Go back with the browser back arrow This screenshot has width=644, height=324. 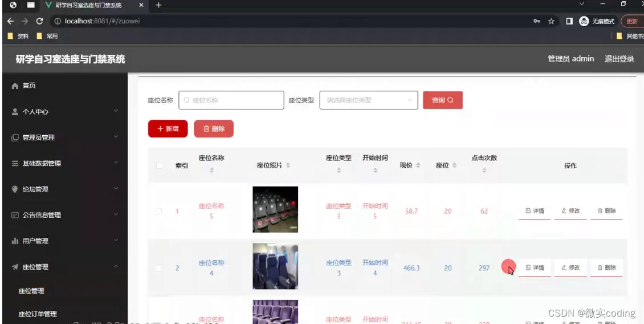pos(10,21)
